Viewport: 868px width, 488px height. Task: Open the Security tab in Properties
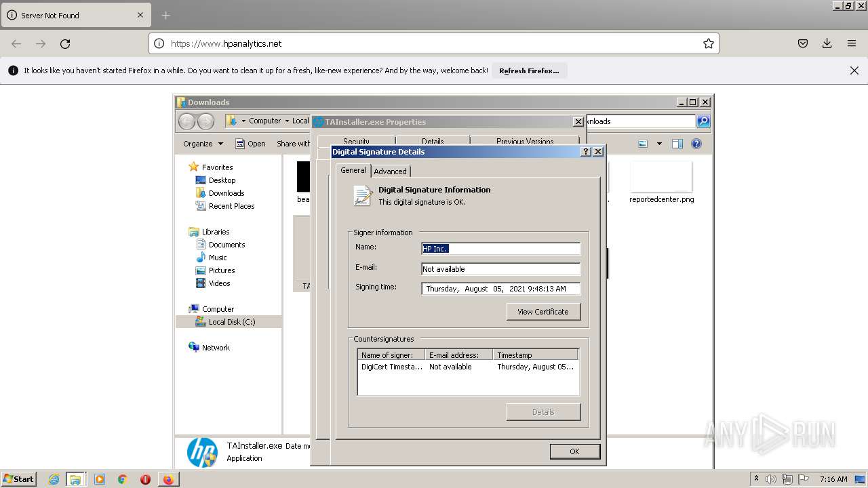tap(356, 142)
